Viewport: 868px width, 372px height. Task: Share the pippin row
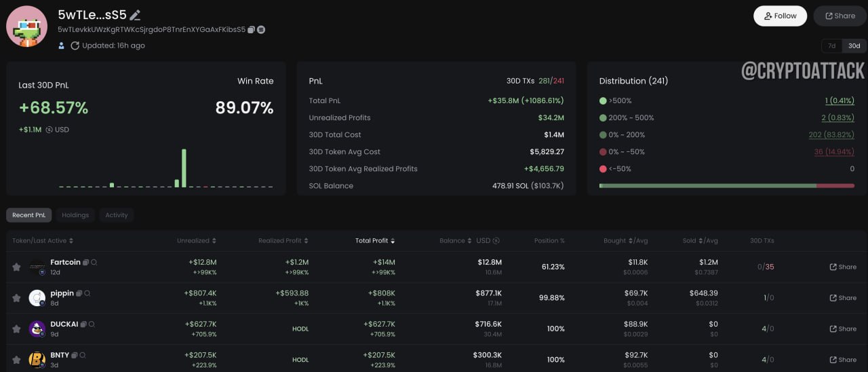(x=843, y=298)
